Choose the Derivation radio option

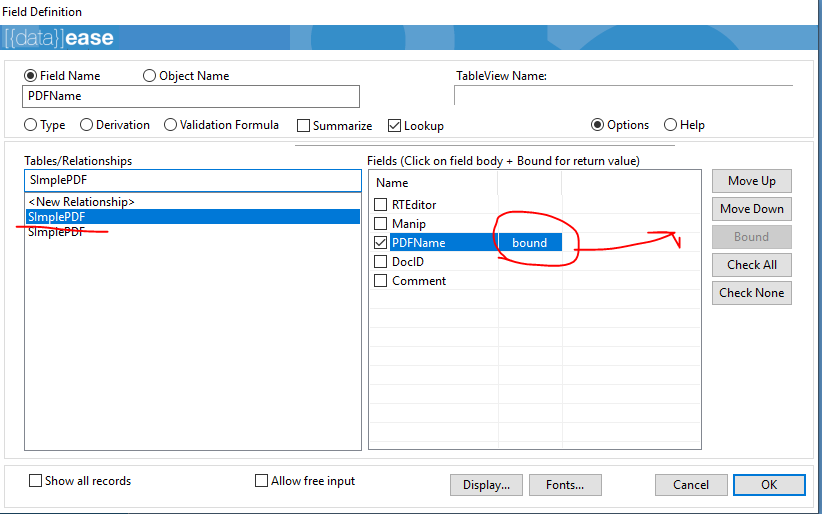pos(86,125)
